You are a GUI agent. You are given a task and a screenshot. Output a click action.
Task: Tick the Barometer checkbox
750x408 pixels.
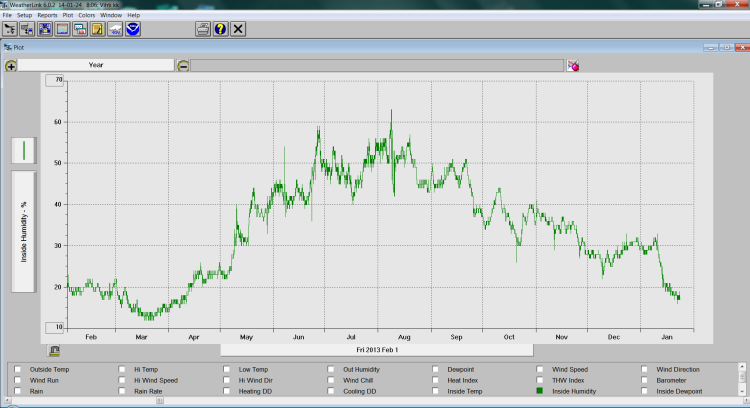pos(645,380)
